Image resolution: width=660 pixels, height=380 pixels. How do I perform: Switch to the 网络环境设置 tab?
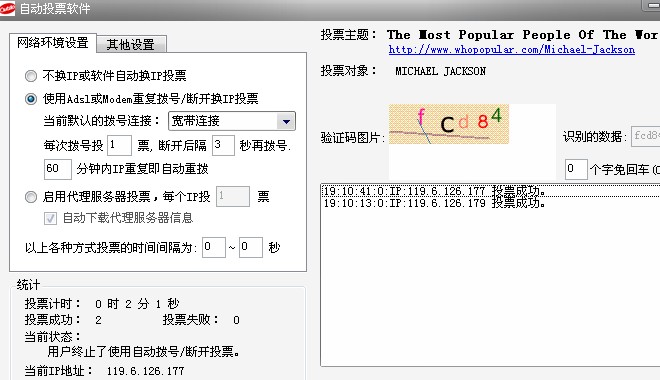point(53,43)
